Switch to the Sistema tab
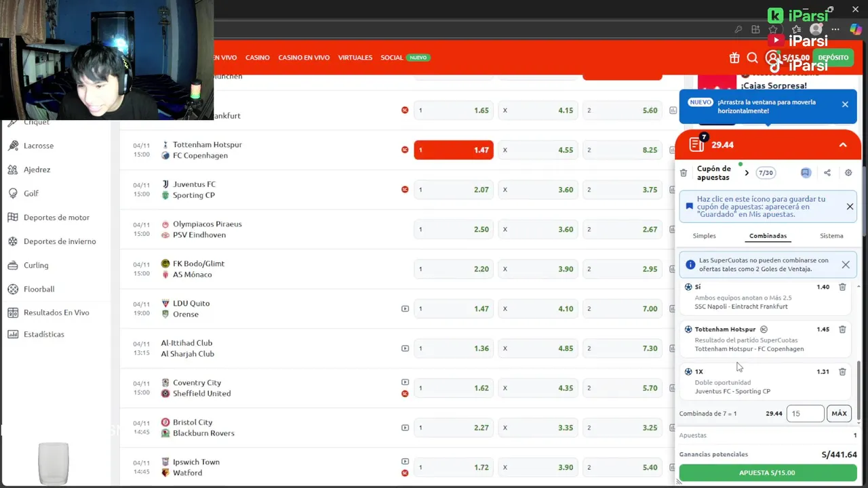This screenshot has width=868, height=488. 831,236
